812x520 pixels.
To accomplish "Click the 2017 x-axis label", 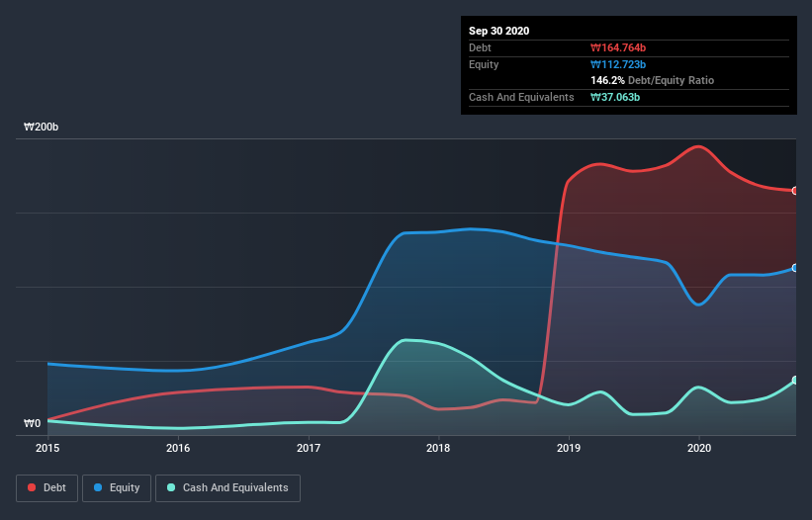I will click(309, 448).
